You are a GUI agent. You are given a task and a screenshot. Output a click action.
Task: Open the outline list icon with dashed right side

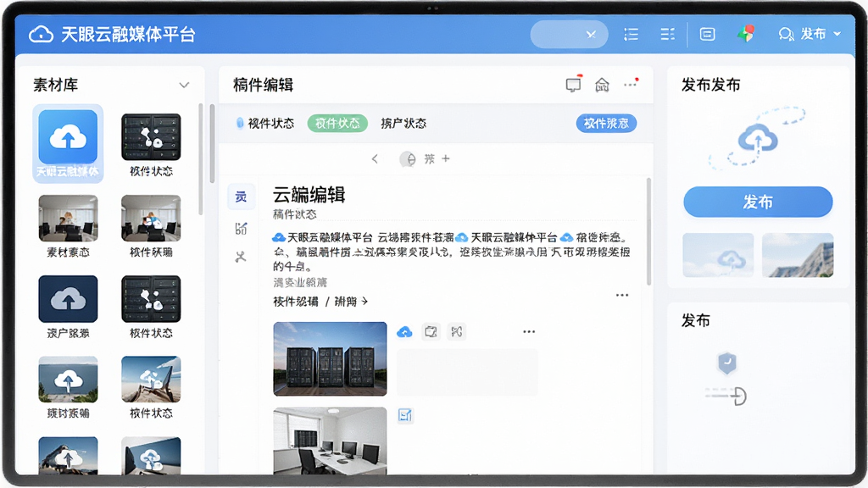(668, 34)
